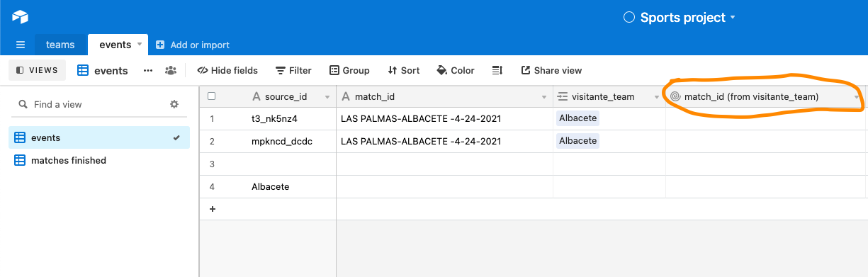Open events tab dropdown arrow
The image size is (868, 277).
(140, 44)
